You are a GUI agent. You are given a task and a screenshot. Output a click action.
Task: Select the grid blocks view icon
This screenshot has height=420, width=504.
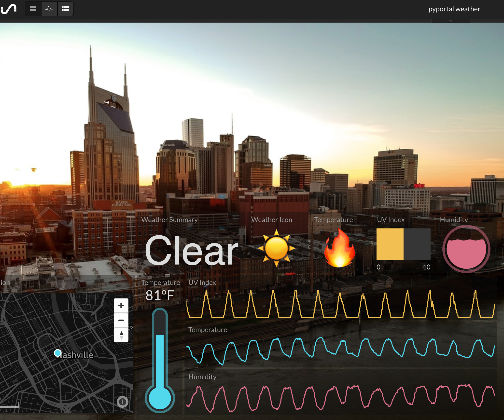click(33, 9)
